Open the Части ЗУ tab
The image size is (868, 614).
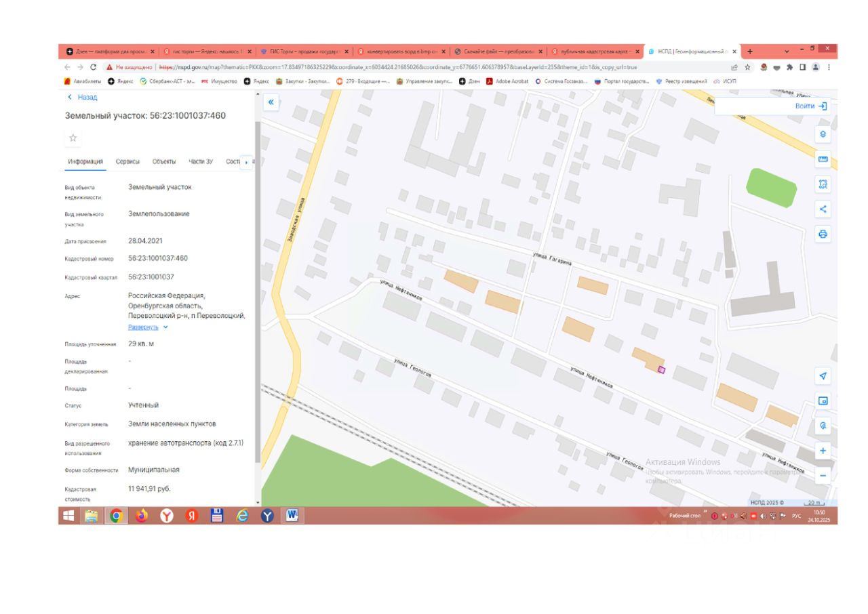(201, 161)
